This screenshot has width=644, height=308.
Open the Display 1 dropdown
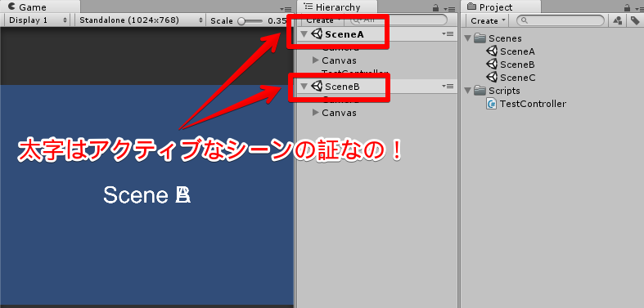(x=38, y=20)
